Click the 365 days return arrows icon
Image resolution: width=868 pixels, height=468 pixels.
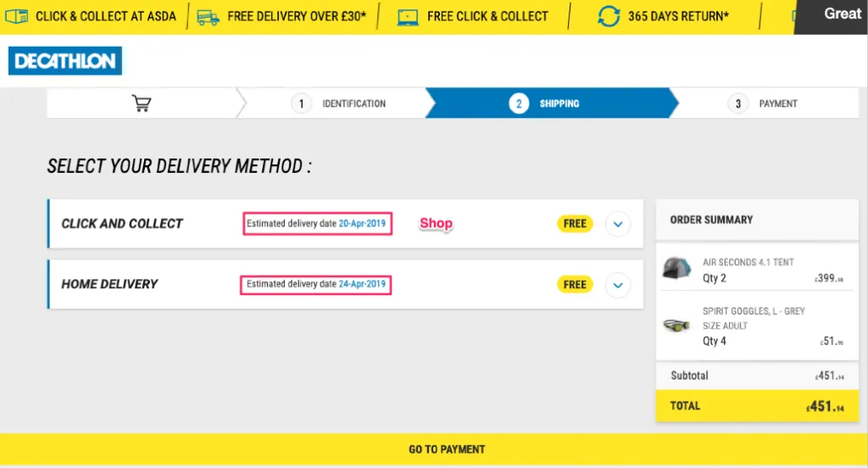[609, 16]
